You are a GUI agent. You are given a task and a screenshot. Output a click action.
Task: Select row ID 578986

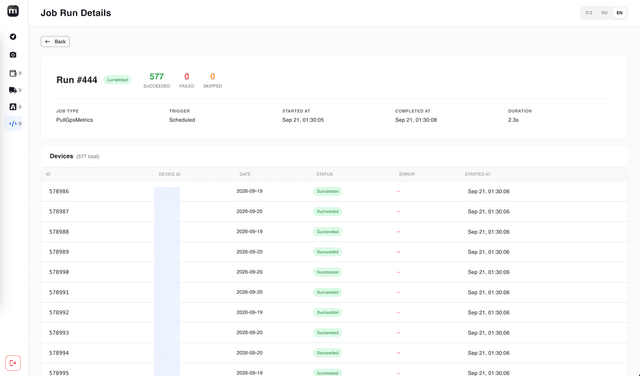59,191
